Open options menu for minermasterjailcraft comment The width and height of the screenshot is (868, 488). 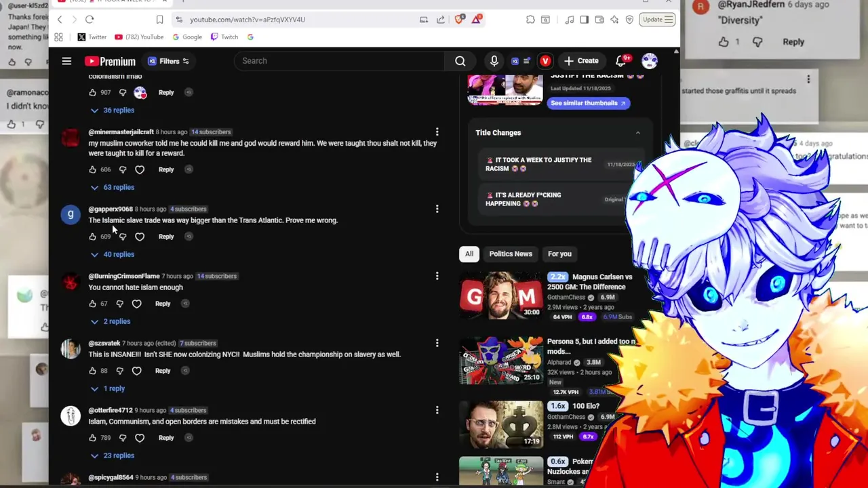437,132
